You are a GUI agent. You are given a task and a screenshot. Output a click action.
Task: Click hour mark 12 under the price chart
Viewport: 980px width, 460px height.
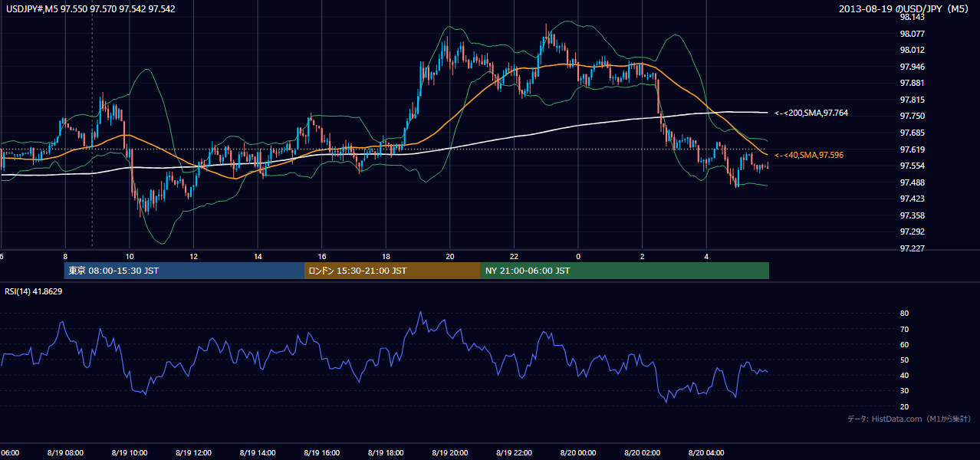coord(194,256)
